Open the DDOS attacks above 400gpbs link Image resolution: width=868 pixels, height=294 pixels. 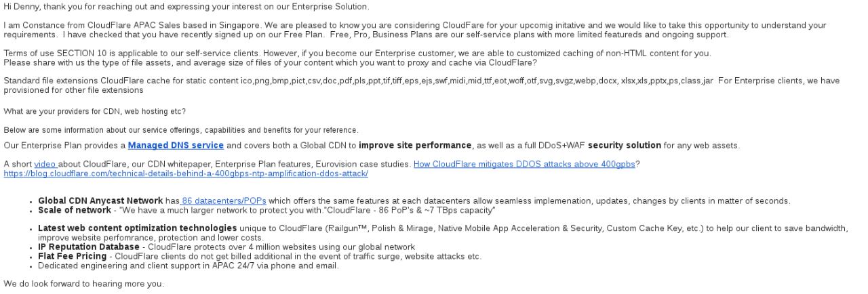[x=524, y=164]
